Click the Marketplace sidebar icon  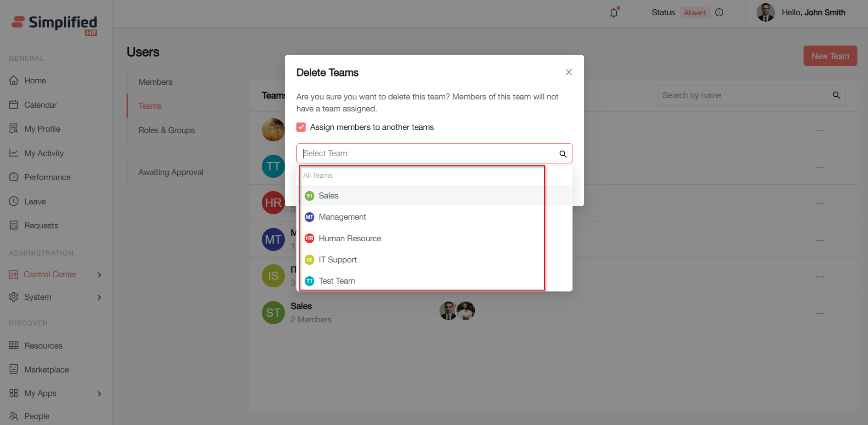[x=14, y=369]
